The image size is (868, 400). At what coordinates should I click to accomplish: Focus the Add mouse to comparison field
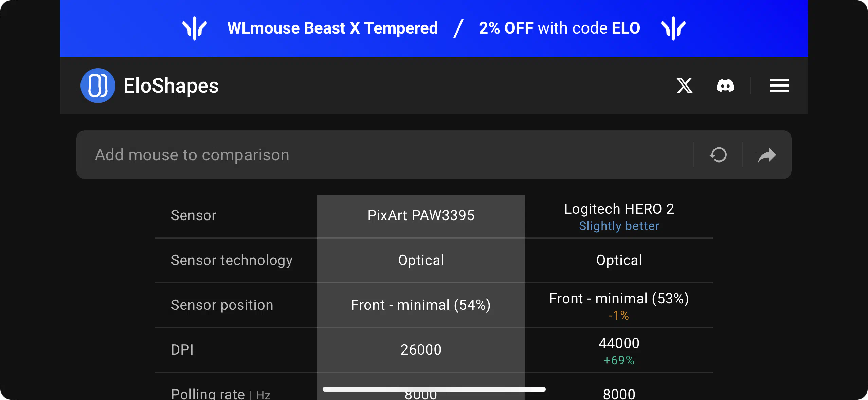click(x=384, y=155)
